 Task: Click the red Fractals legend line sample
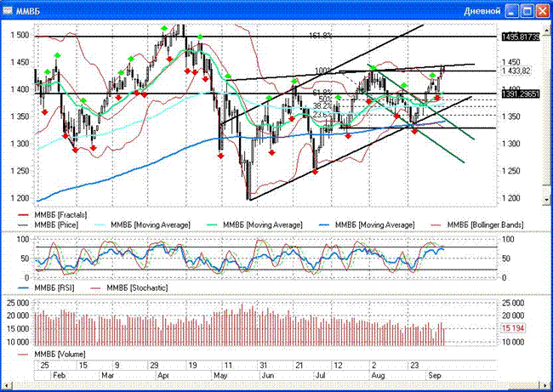coord(23,214)
